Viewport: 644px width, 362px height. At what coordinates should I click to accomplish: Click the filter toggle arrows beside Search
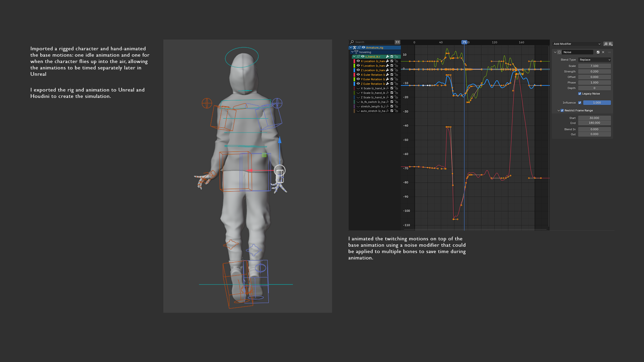(x=397, y=42)
